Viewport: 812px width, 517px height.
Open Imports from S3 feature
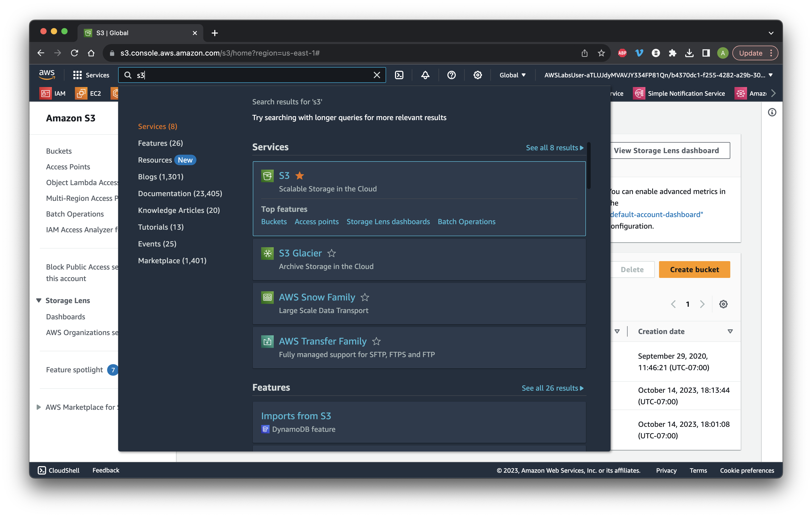pyautogui.click(x=296, y=416)
